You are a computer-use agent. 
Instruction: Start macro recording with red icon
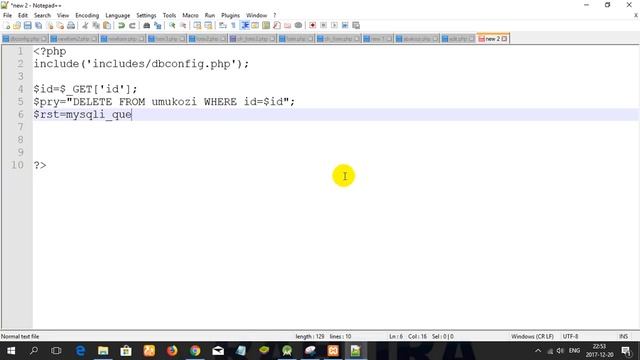312,25
